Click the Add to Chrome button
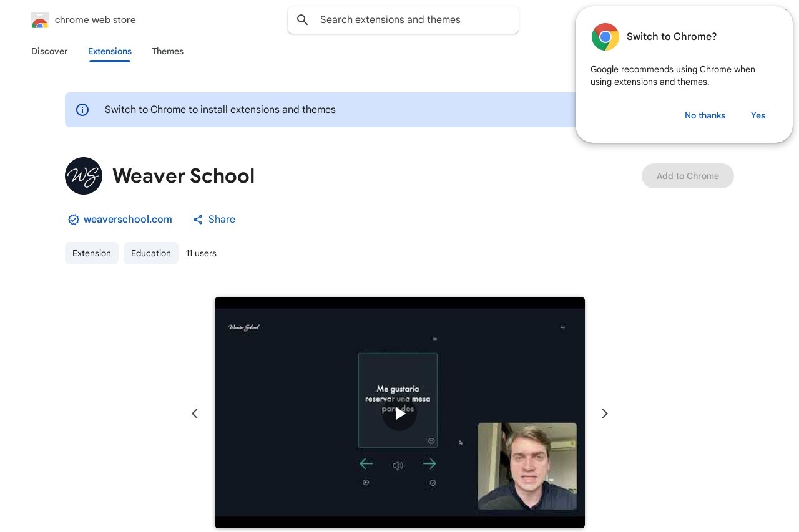799x532 pixels. (688, 176)
